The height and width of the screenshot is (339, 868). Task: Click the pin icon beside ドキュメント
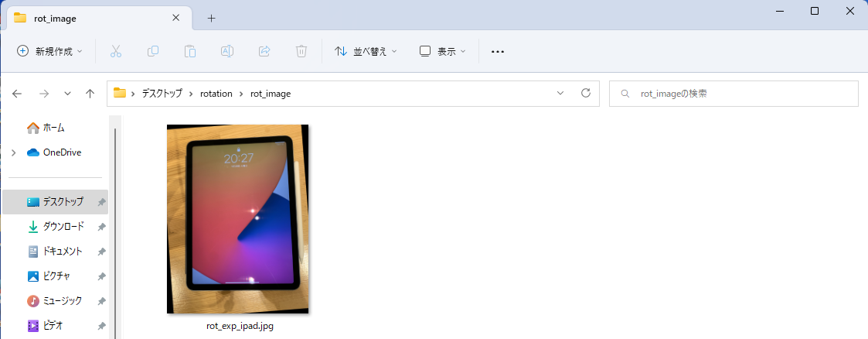click(x=101, y=252)
